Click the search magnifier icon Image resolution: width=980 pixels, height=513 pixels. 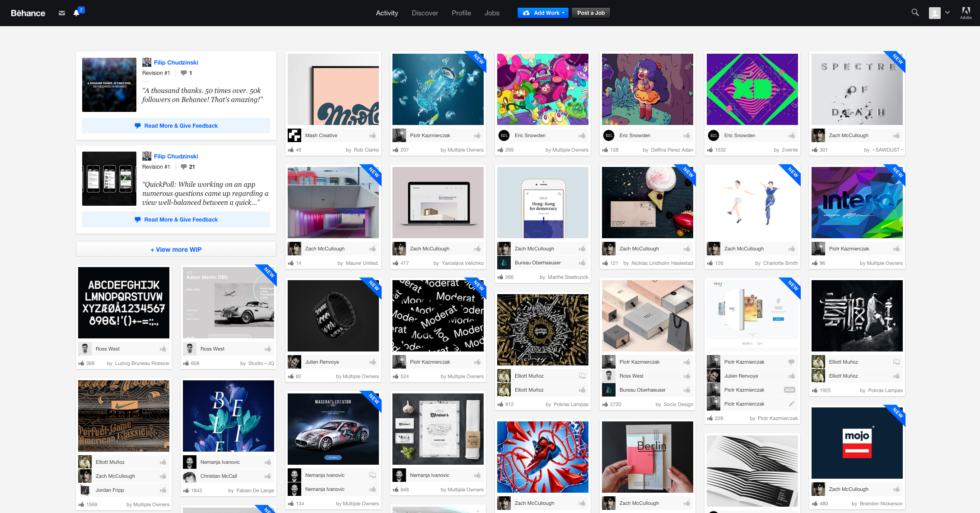915,13
